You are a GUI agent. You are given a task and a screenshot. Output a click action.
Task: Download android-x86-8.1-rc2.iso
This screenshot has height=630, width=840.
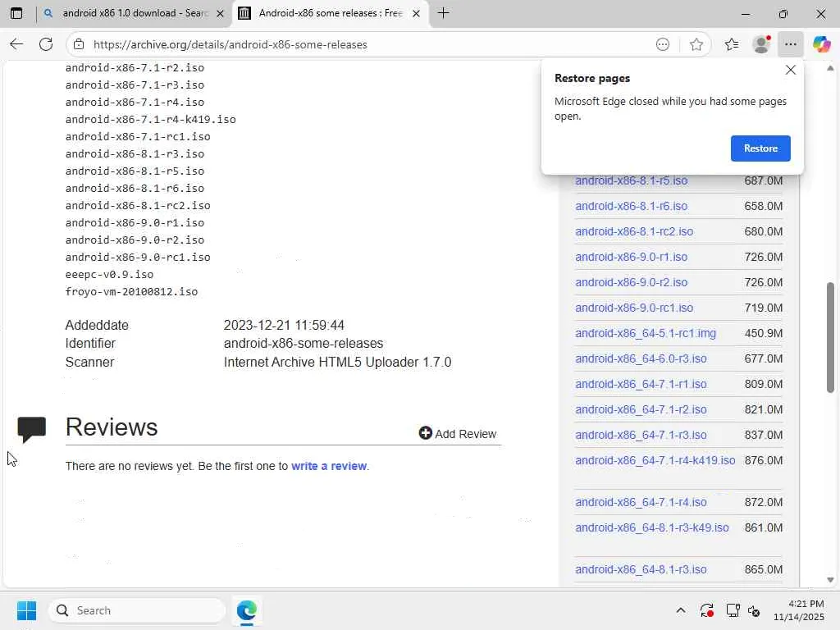[634, 231]
